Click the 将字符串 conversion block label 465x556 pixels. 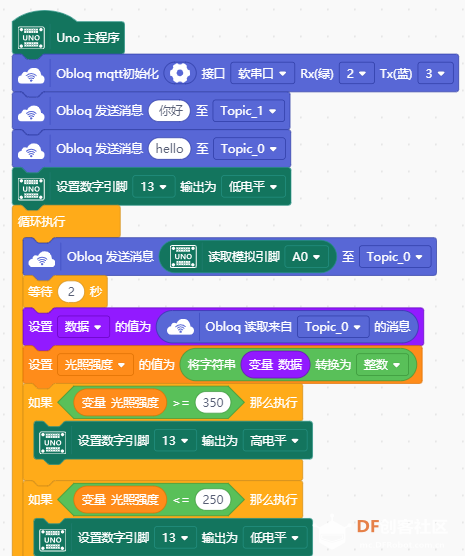[211, 365]
